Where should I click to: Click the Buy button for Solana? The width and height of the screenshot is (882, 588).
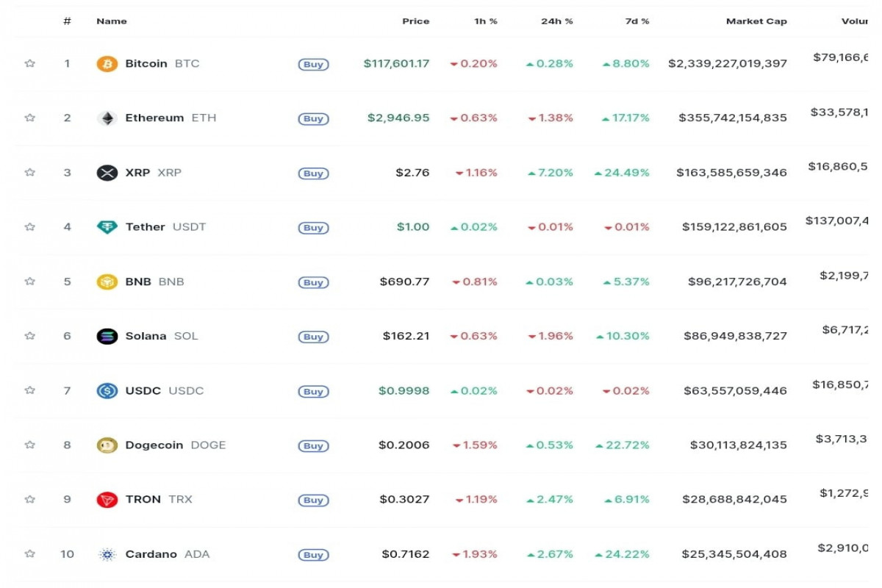pyautogui.click(x=313, y=337)
